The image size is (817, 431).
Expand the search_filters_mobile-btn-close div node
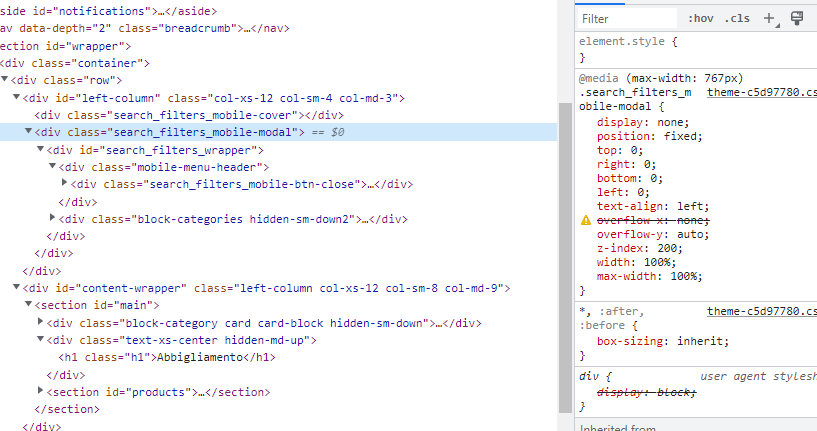tap(65, 182)
